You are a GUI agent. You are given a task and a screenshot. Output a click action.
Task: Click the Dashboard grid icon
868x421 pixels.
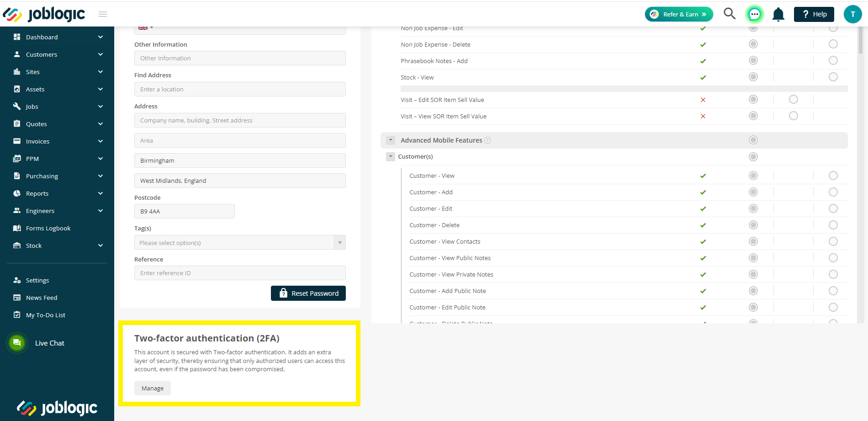tap(17, 37)
